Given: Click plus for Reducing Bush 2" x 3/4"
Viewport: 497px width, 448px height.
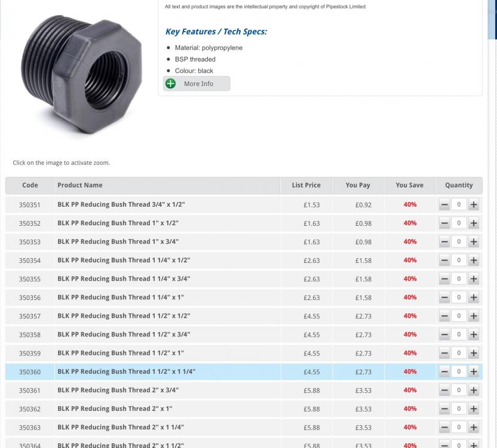Looking at the screenshot, I should pos(474,390).
